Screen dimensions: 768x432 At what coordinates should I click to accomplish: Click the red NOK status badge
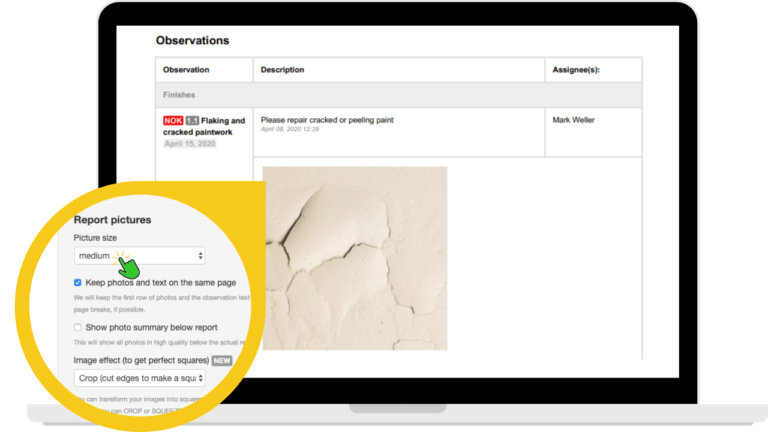[x=173, y=120]
